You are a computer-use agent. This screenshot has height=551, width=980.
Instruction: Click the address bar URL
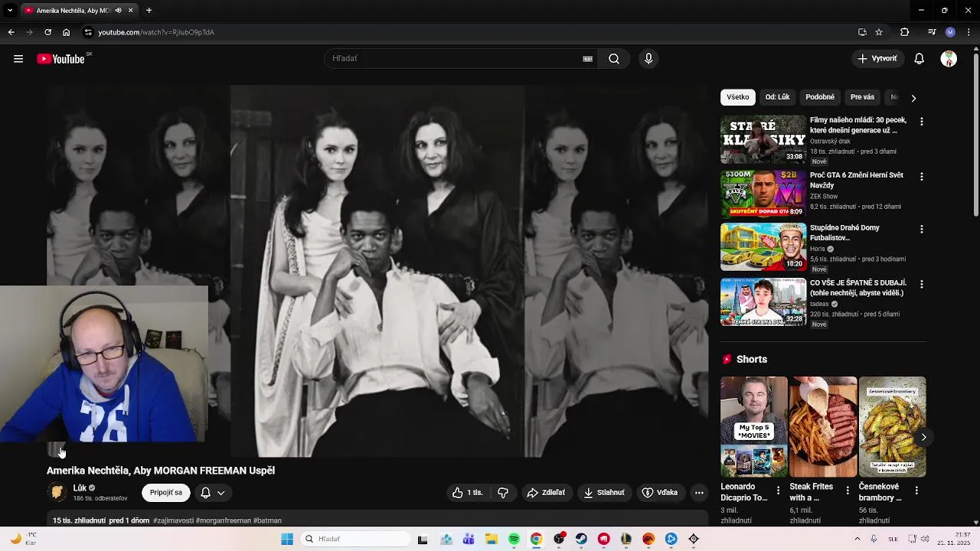click(156, 32)
